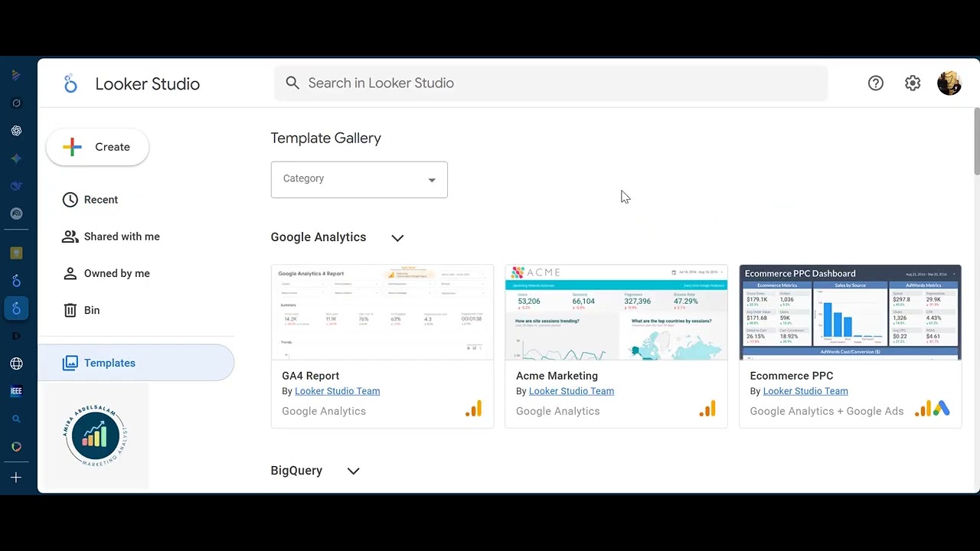This screenshot has height=551, width=980.
Task: Click the active Looker Studio sidebar tab icon
Action: click(16, 308)
